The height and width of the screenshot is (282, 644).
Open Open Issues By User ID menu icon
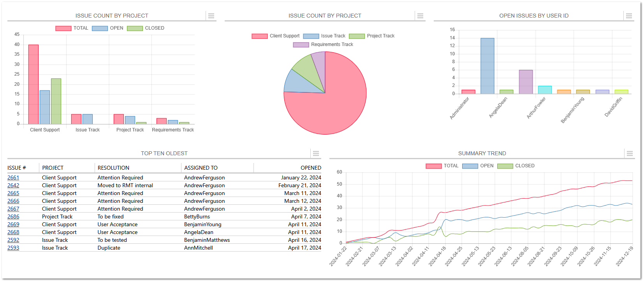tap(629, 16)
